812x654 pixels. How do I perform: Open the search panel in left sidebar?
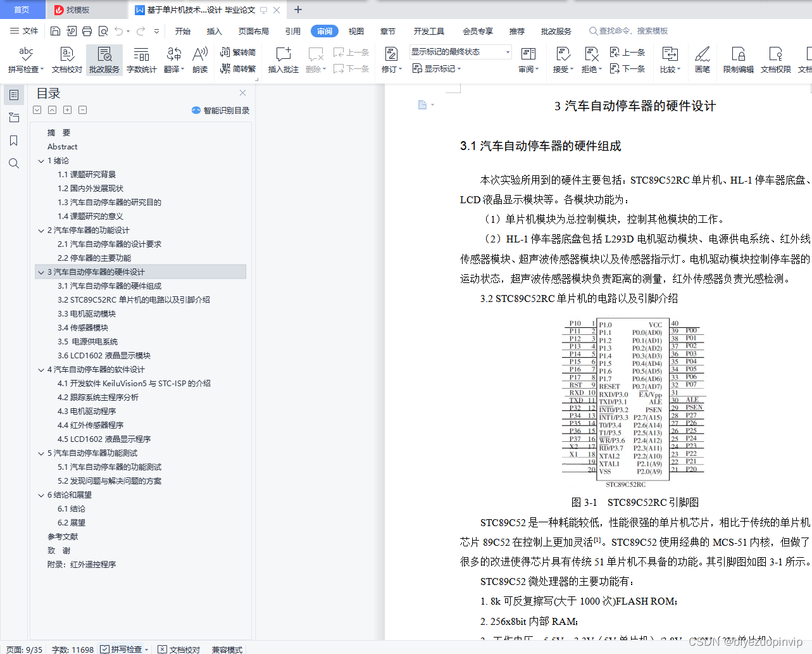coord(14,163)
